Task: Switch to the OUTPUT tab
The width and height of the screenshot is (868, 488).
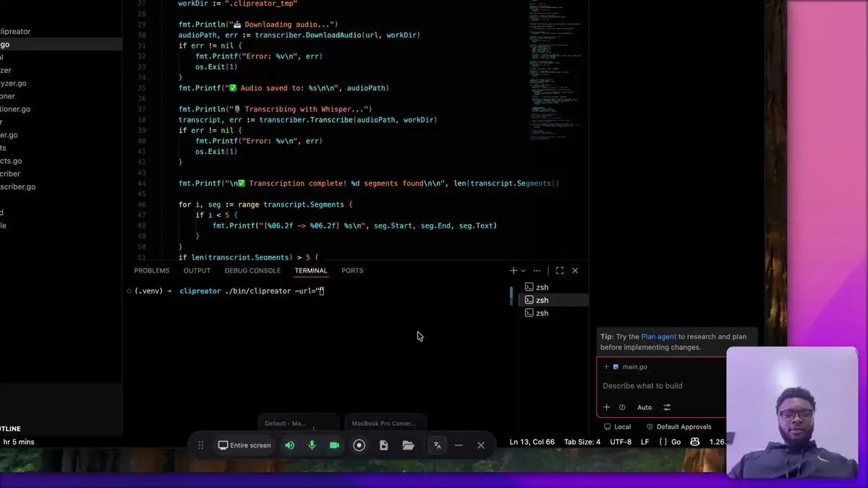Action: coord(197,270)
